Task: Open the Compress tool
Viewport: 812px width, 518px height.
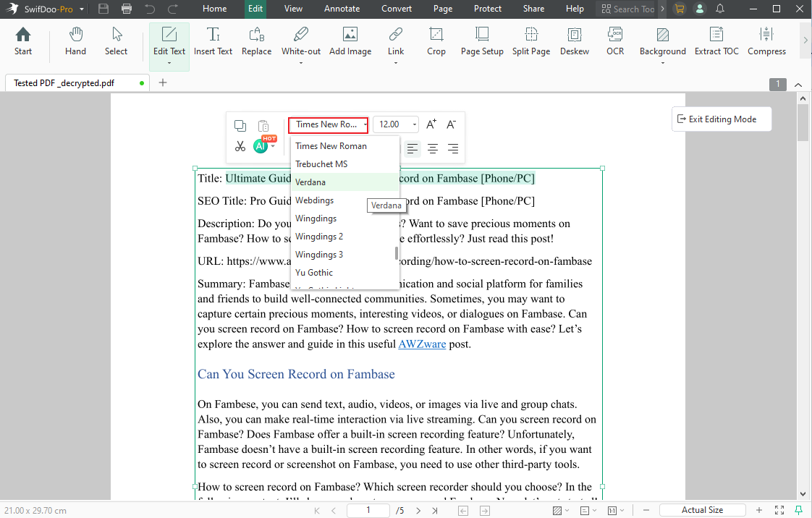Action: click(x=766, y=41)
